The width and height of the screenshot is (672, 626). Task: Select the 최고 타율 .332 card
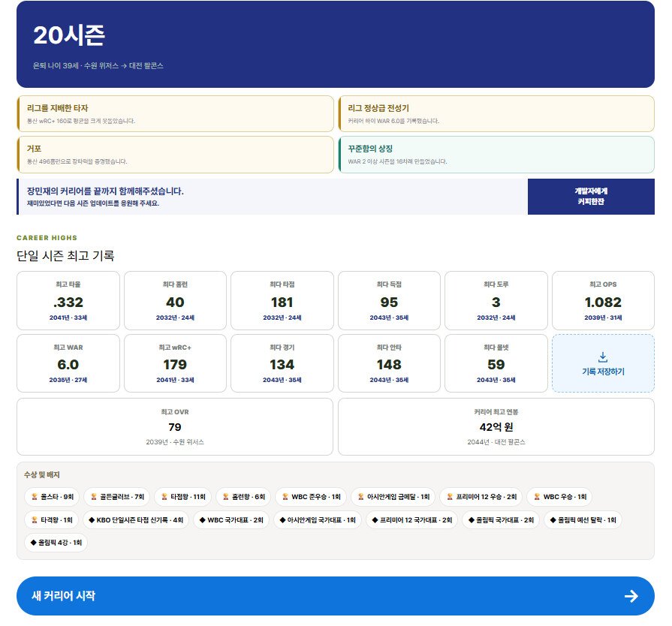click(x=68, y=300)
